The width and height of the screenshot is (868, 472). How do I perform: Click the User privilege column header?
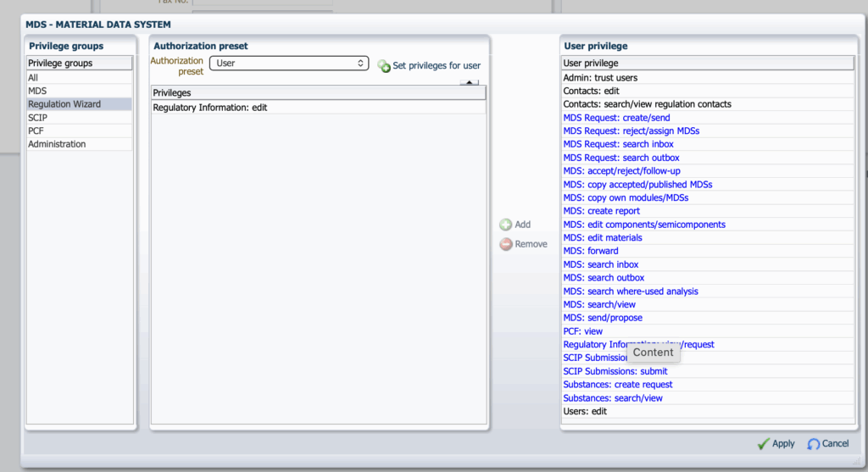[708, 63]
